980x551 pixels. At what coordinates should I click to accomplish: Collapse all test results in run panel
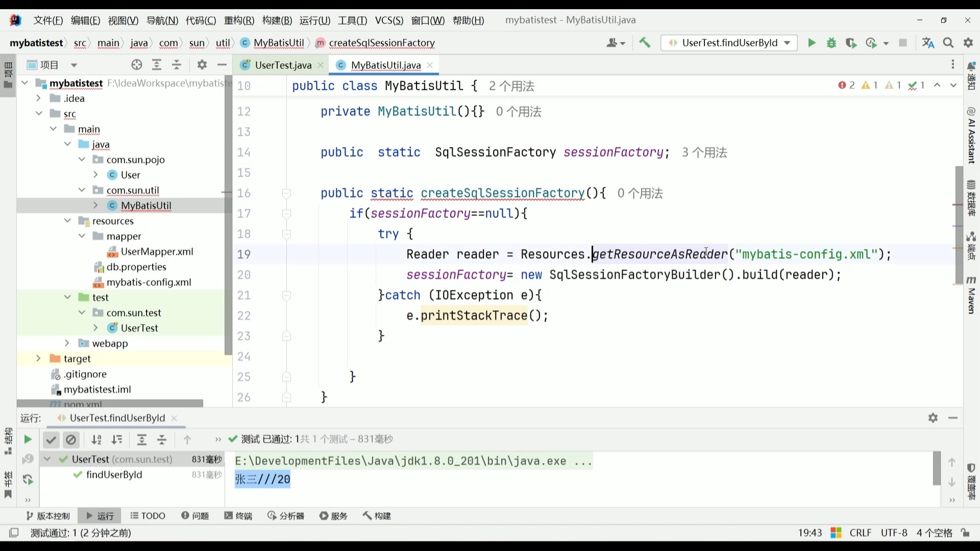(x=162, y=439)
